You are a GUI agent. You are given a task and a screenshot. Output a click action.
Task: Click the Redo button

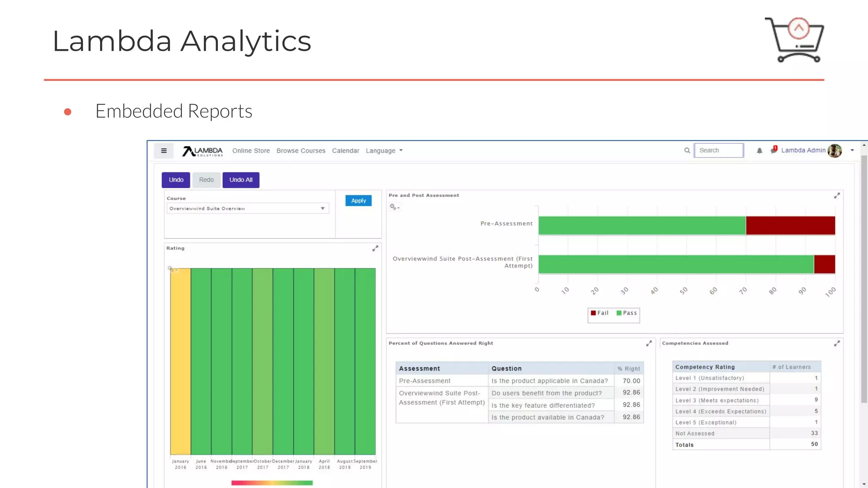pyautogui.click(x=206, y=180)
